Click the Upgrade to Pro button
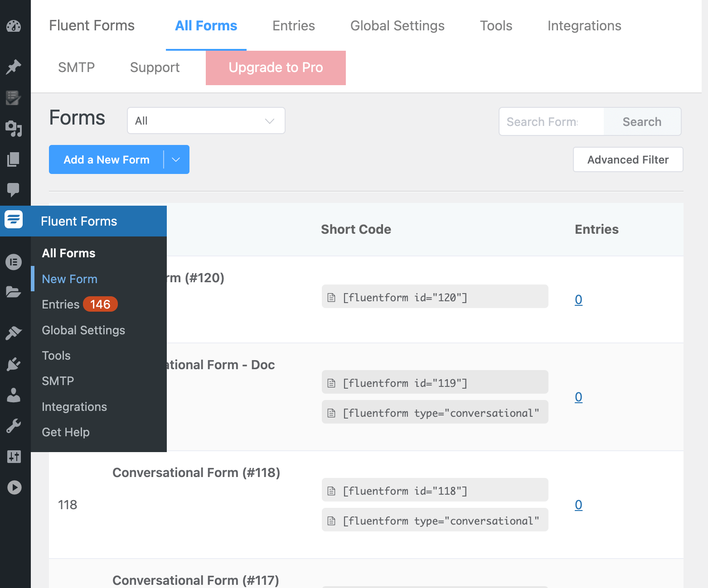 tap(276, 67)
